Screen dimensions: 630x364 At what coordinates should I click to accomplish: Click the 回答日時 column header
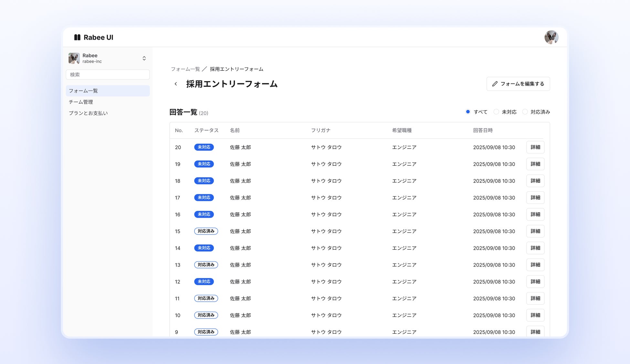point(483,130)
